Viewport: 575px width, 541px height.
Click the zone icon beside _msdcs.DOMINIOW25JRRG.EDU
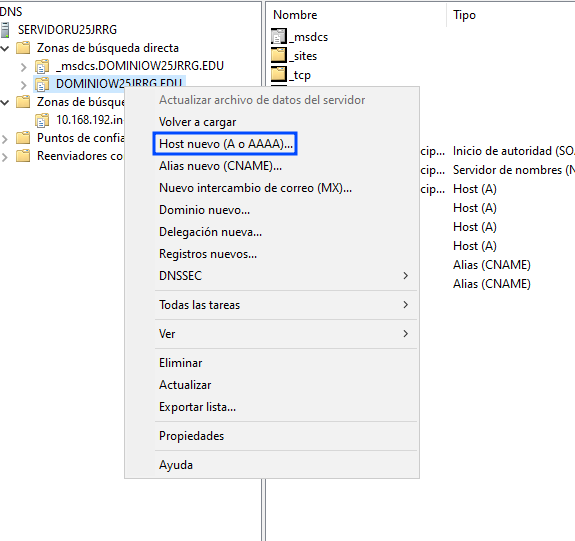42,66
